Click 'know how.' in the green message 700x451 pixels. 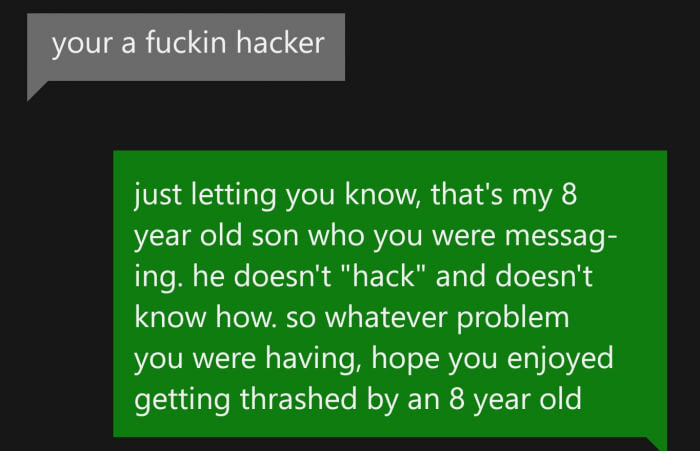pos(205,317)
